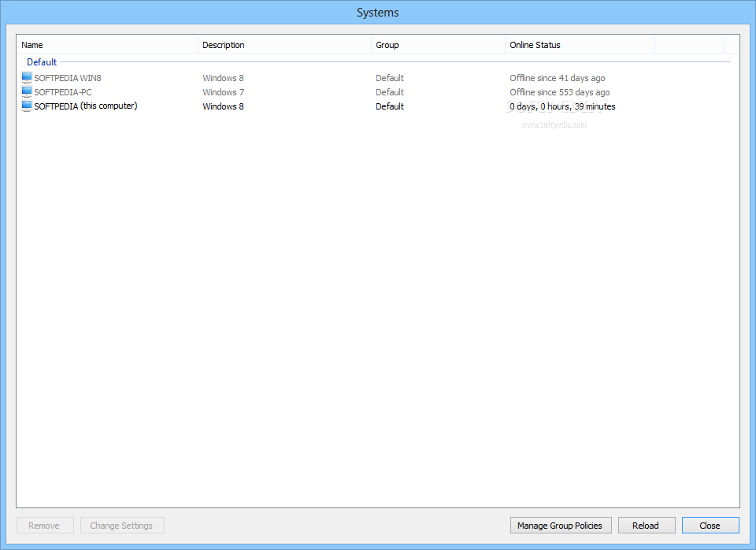Click 'Offline since 41 days ago' status
This screenshot has height=550, width=756.
click(x=558, y=78)
